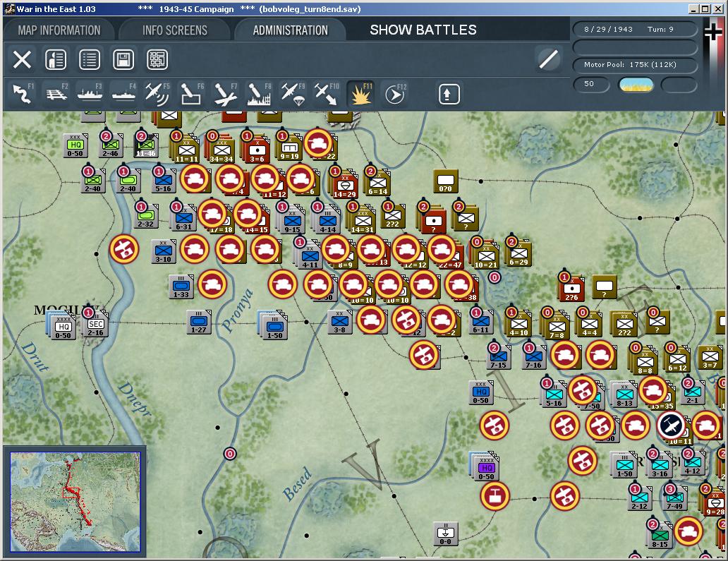
Task: Click the upward arrow box icon
Action: 449,95
